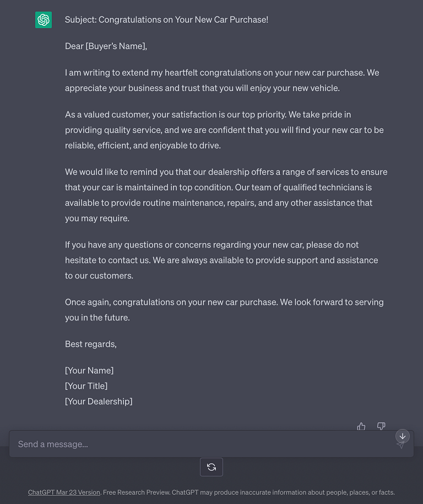Viewport: 423px width, 504px height.
Task: Click the regenerate response button
Action: [x=211, y=467]
